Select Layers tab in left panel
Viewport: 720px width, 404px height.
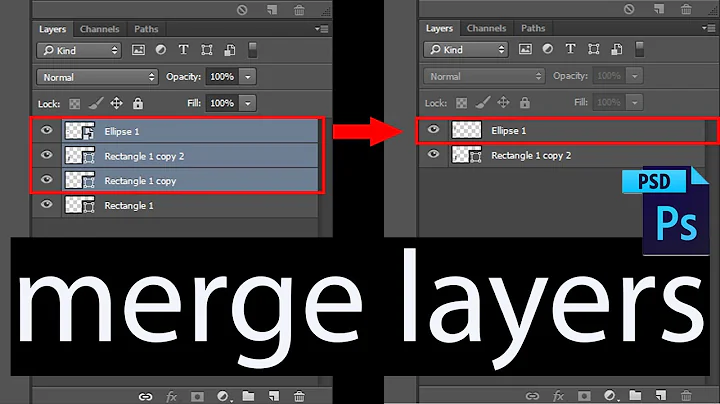[52, 29]
